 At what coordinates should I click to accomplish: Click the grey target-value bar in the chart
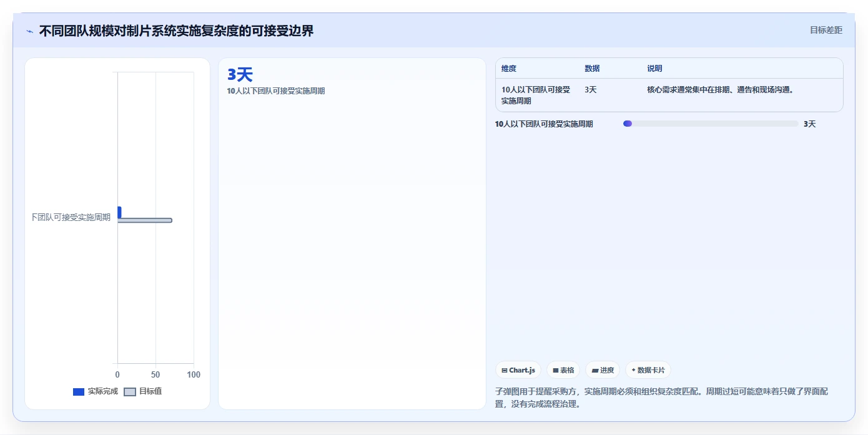tap(144, 220)
